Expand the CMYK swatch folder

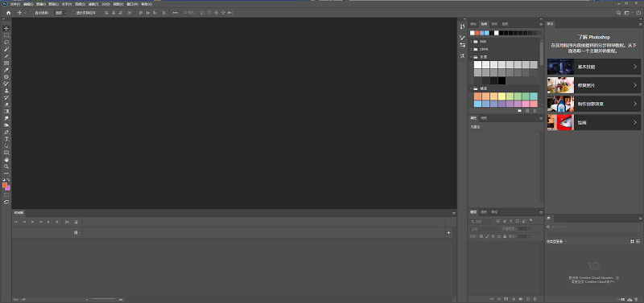click(472, 49)
